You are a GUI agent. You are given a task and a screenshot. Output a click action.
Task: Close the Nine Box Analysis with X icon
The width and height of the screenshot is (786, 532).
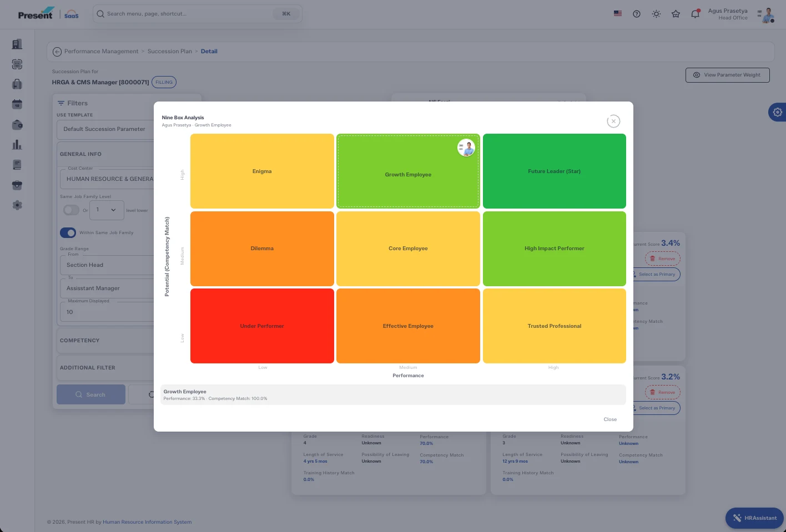[x=613, y=121]
